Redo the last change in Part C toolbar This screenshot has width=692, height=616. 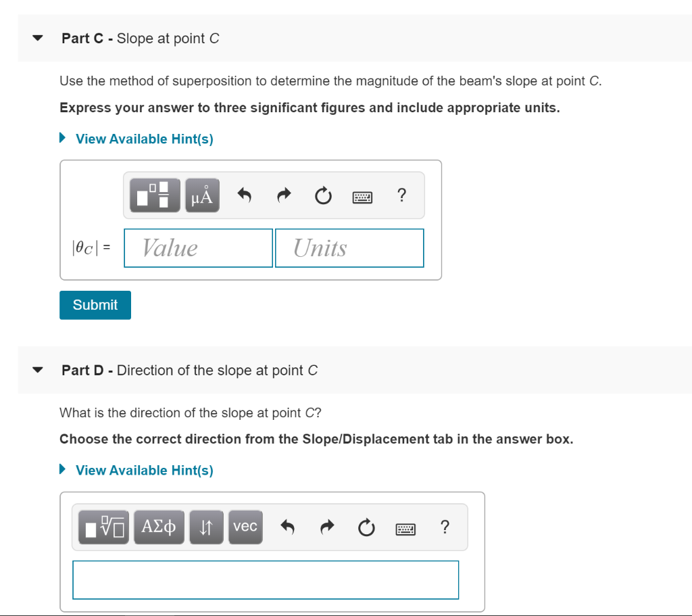click(x=283, y=195)
